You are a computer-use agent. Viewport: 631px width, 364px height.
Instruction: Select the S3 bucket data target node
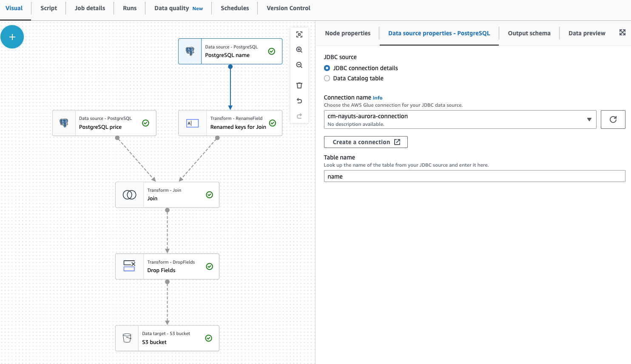167,338
